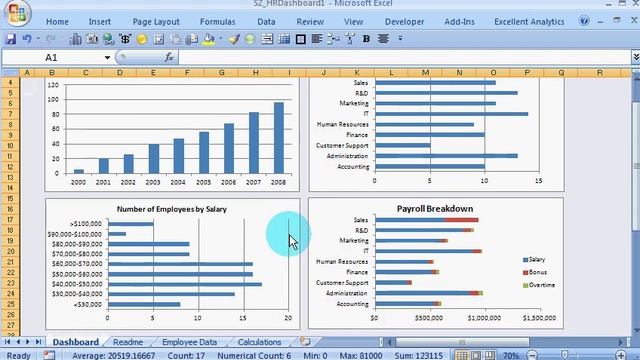Click the dollar sign format icon
640x360 pixels.
[x=125, y=39]
